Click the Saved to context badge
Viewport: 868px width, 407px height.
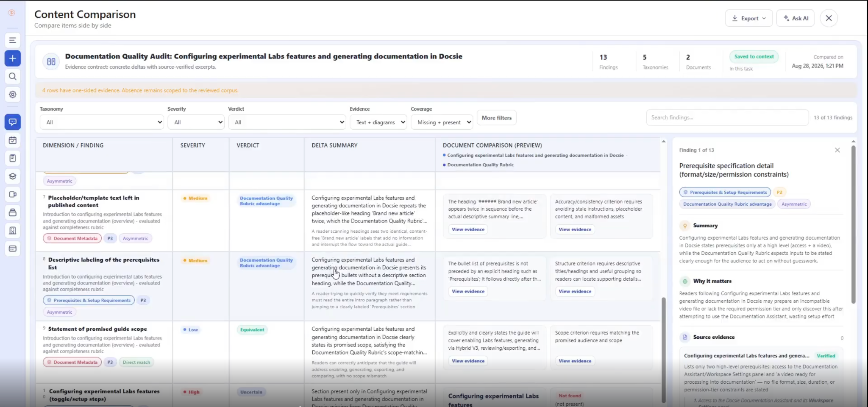pos(754,57)
